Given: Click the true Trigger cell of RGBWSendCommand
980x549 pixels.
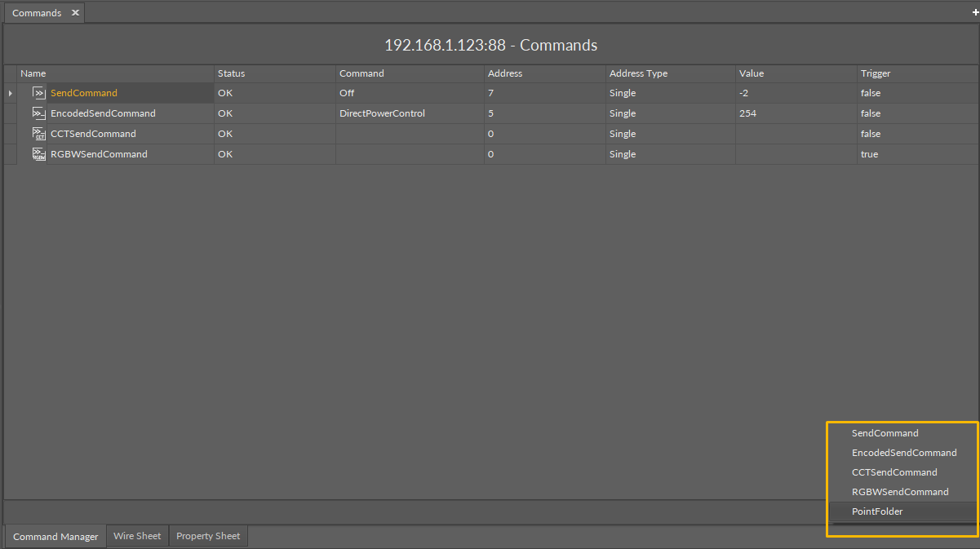Looking at the screenshot, I should (x=917, y=154).
